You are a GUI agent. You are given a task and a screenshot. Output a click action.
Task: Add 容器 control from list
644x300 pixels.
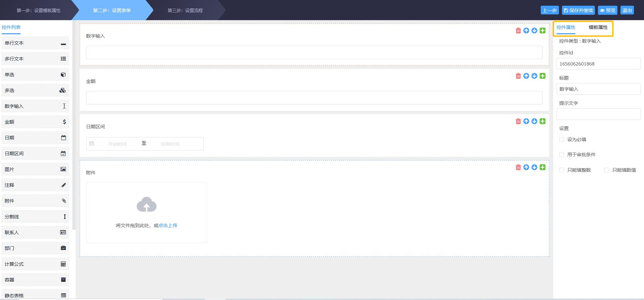[x=35, y=280]
